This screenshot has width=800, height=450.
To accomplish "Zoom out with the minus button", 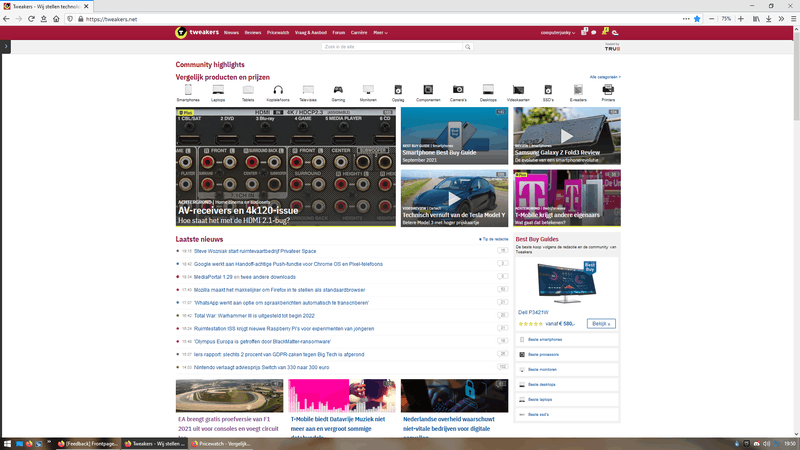I will (712, 19).
